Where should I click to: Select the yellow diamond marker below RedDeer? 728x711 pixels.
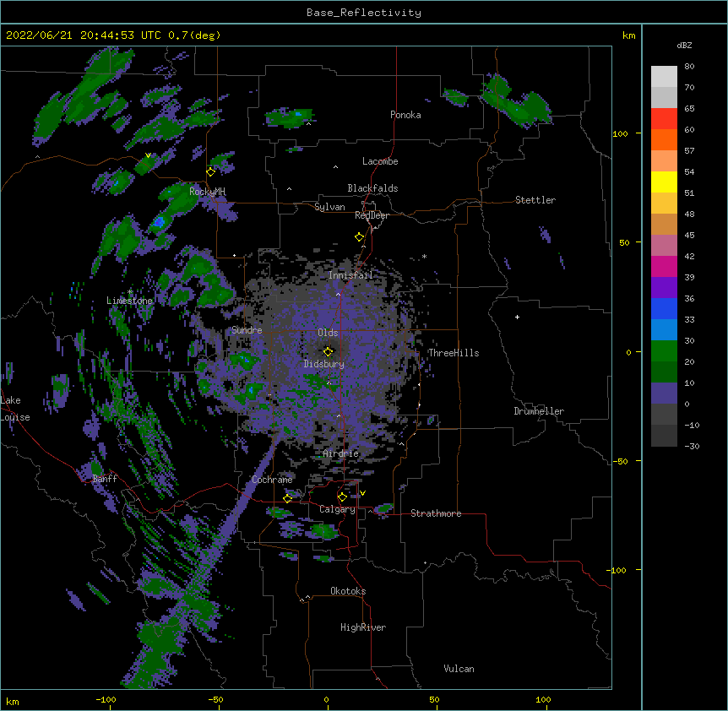pyautogui.click(x=360, y=237)
